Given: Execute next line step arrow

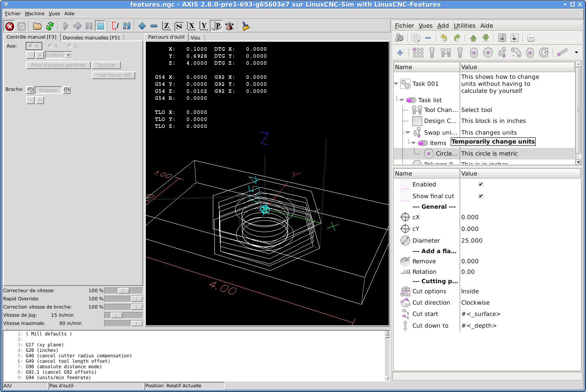Looking at the screenshot, I should point(77,26).
